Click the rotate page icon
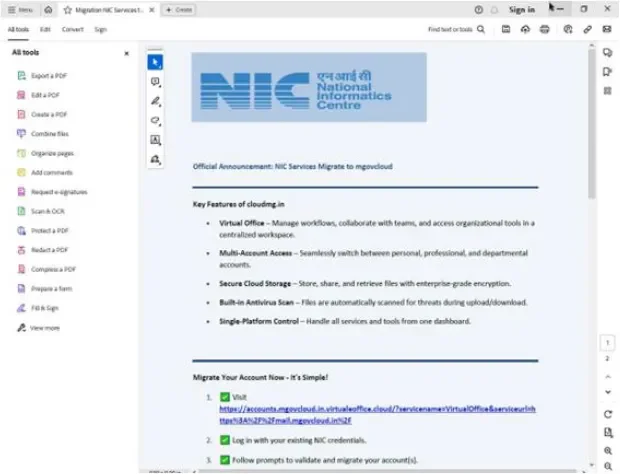 click(607, 414)
